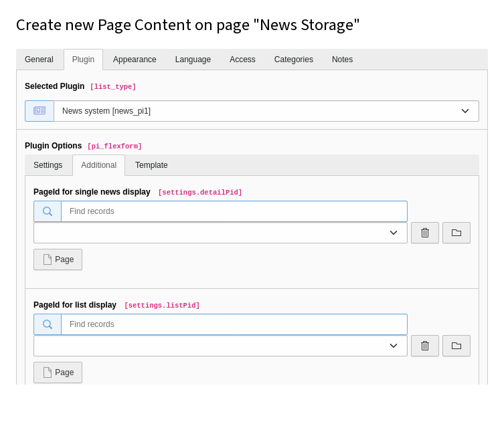Browse records folder for single news display
The height and width of the screenshot is (428, 504).
pos(456,233)
